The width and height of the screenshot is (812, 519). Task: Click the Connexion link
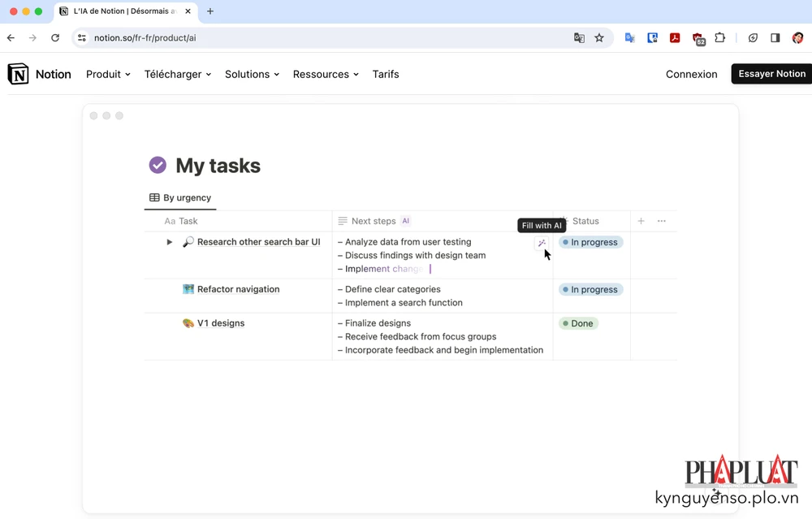pos(691,74)
